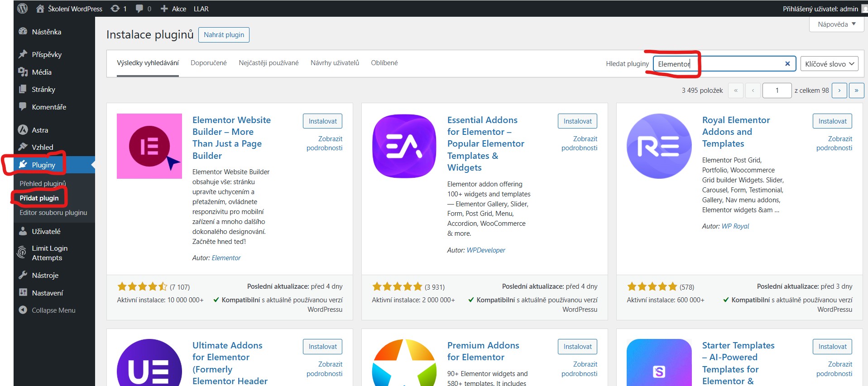Image resolution: width=868 pixels, height=386 pixels.
Task: Click the Nahrát plugin button
Action: (224, 35)
